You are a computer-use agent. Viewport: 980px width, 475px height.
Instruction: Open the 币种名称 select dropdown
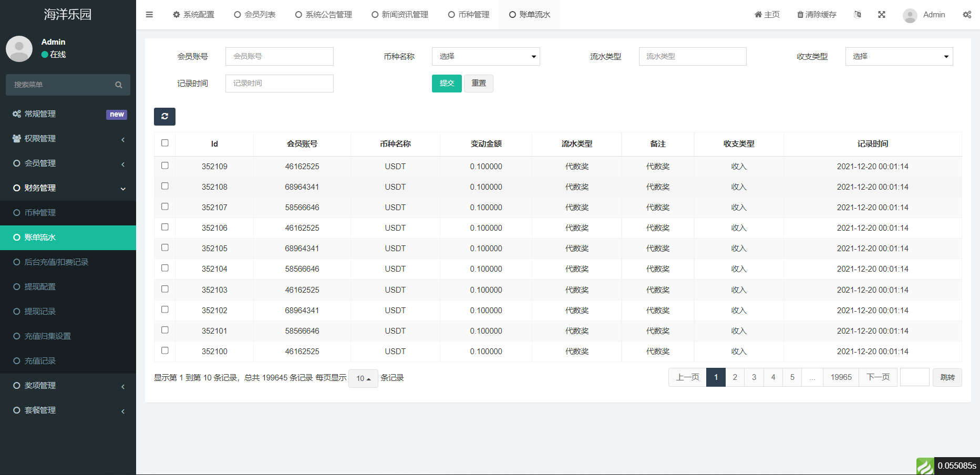point(486,57)
